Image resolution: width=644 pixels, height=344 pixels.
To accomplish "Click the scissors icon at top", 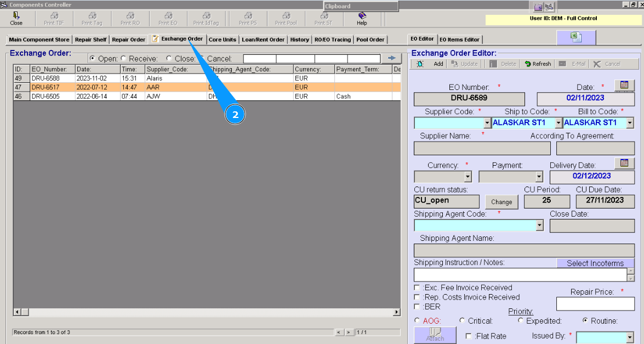I will click(x=549, y=7).
